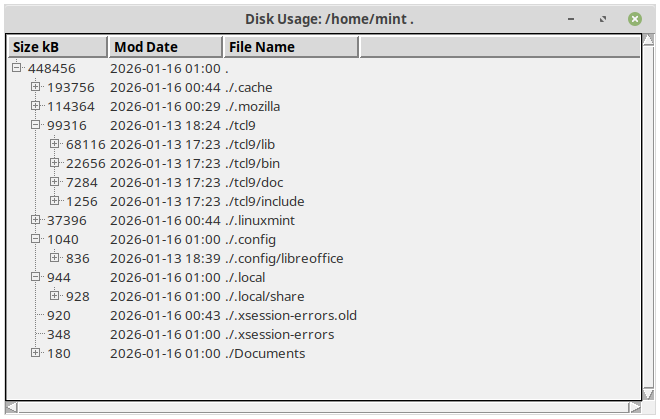Expand the ./.mozilla directory node
The width and height of the screenshot is (660, 419).
click(36, 106)
